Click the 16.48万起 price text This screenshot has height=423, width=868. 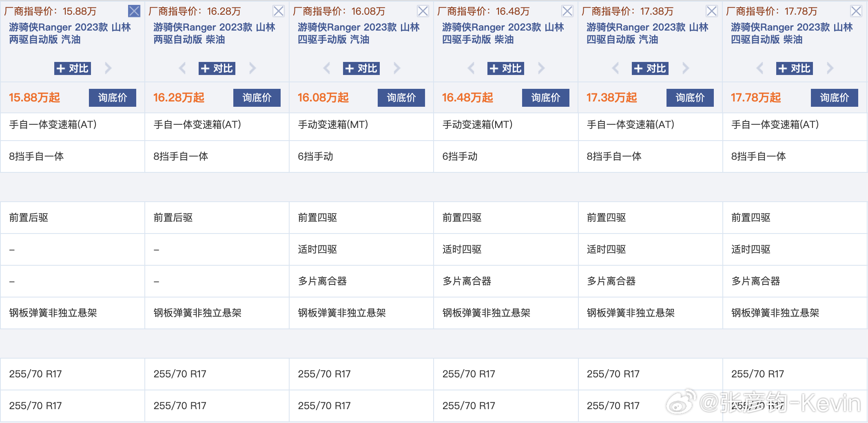pos(467,98)
